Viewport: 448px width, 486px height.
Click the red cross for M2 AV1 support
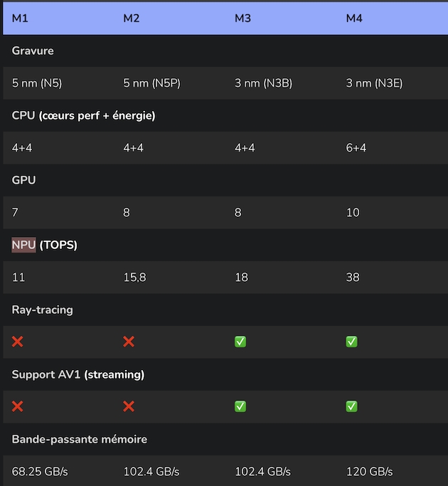tap(129, 406)
